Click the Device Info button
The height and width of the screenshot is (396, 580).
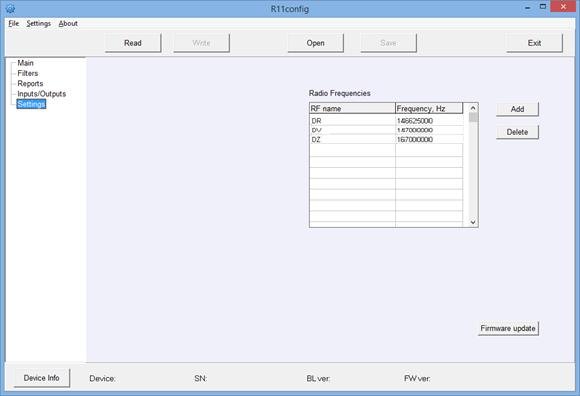point(41,378)
